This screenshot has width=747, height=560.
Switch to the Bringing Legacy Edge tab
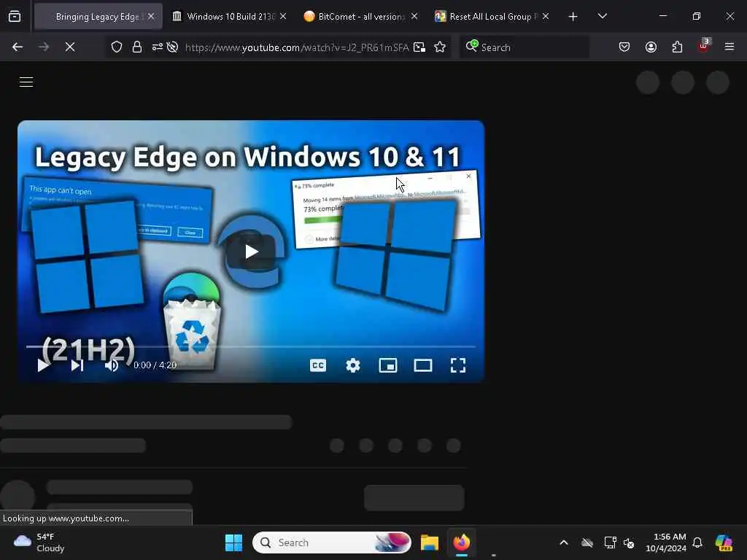pyautogui.click(x=98, y=17)
